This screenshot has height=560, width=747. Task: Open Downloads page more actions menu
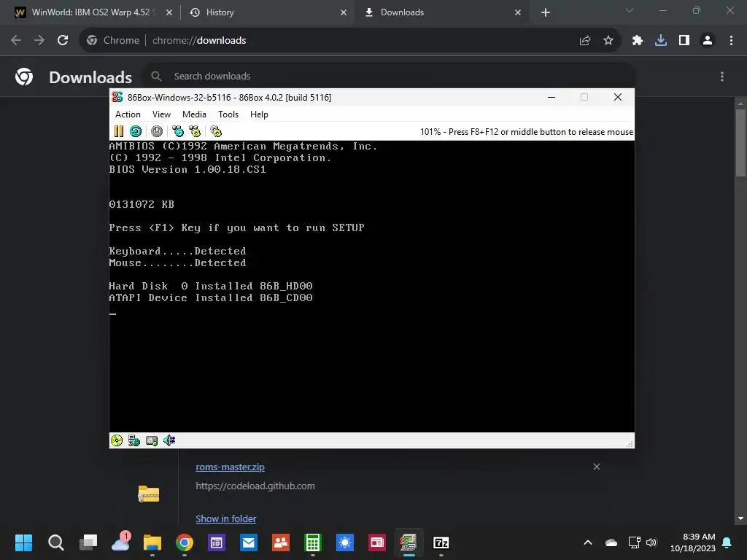722,76
